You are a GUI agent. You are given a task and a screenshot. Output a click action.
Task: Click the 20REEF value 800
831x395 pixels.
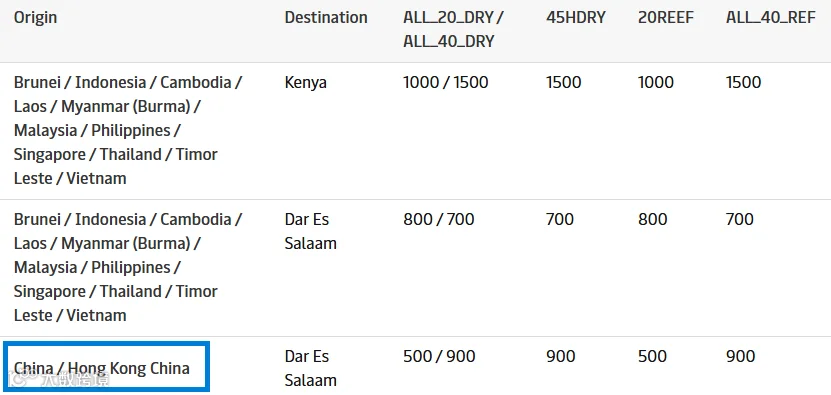click(652, 220)
